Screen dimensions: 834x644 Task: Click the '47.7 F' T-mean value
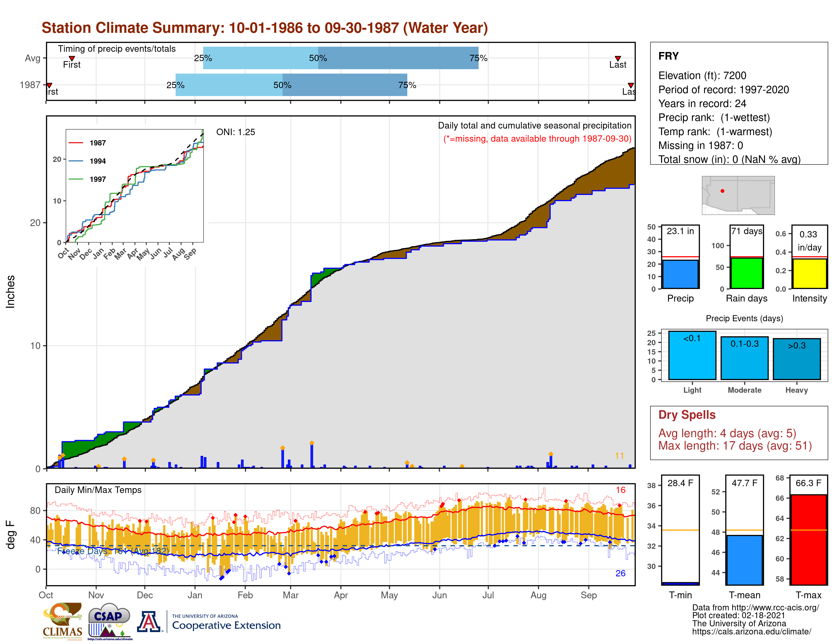point(744,483)
